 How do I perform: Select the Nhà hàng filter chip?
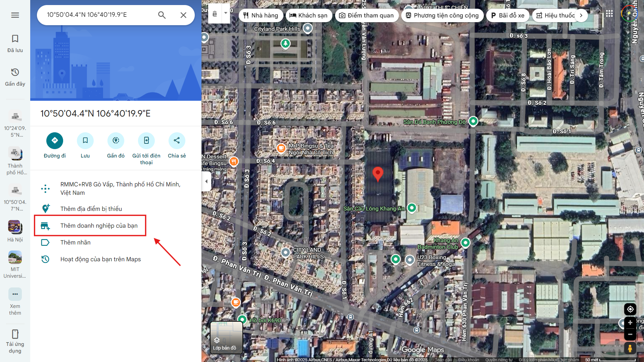point(261,15)
